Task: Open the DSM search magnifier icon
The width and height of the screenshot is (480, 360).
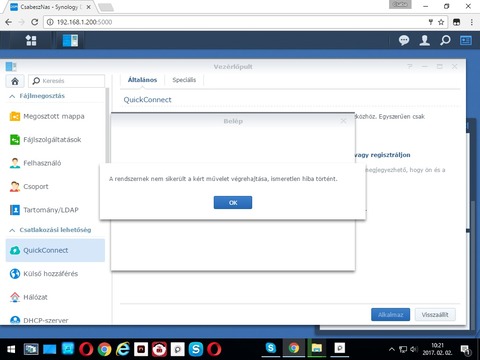Action: click(445, 40)
